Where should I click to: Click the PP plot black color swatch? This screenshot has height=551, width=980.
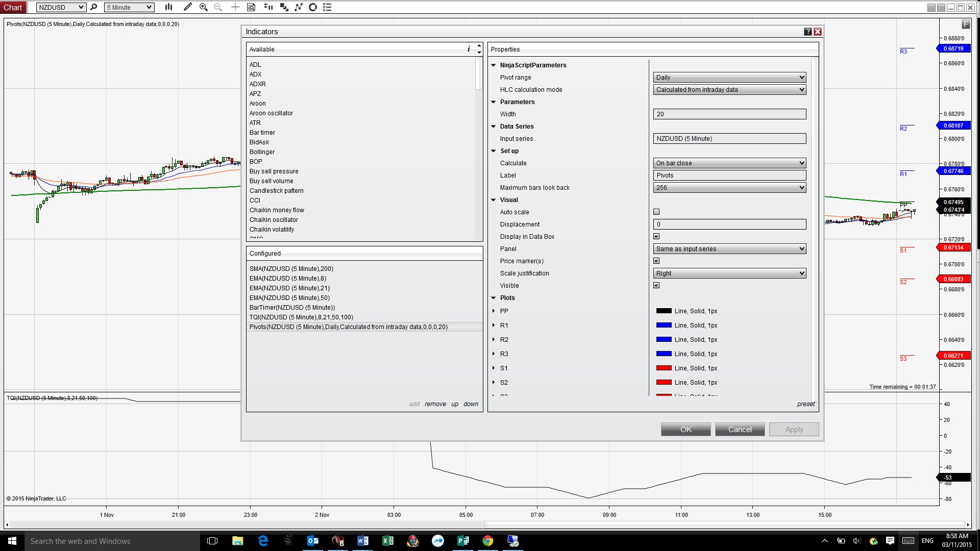coord(664,311)
